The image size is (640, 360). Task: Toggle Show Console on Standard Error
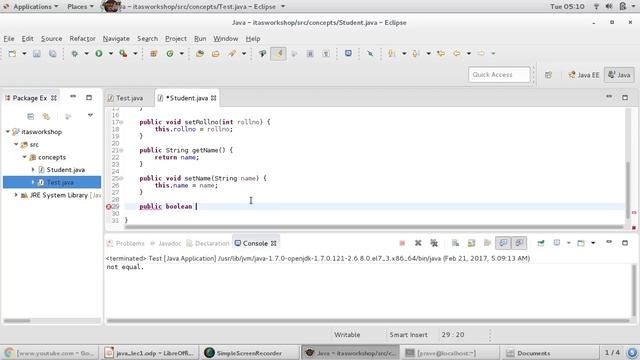[x=519, y=243]
